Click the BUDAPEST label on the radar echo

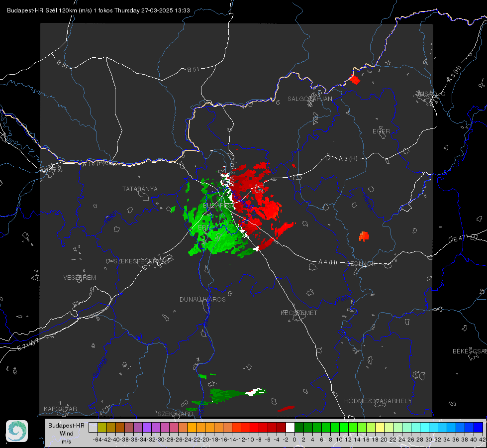[x=217, y=206]
